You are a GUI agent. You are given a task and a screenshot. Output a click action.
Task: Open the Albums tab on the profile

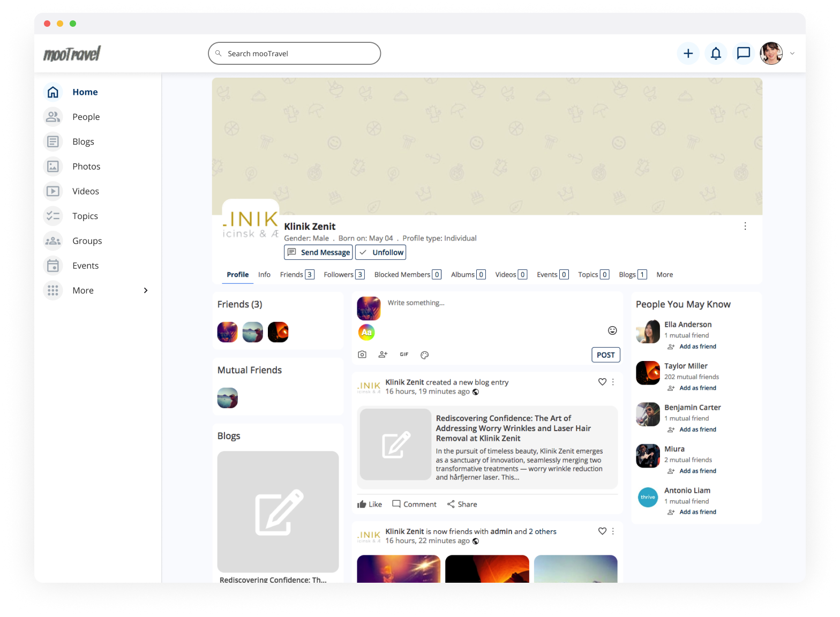(468, 275)
